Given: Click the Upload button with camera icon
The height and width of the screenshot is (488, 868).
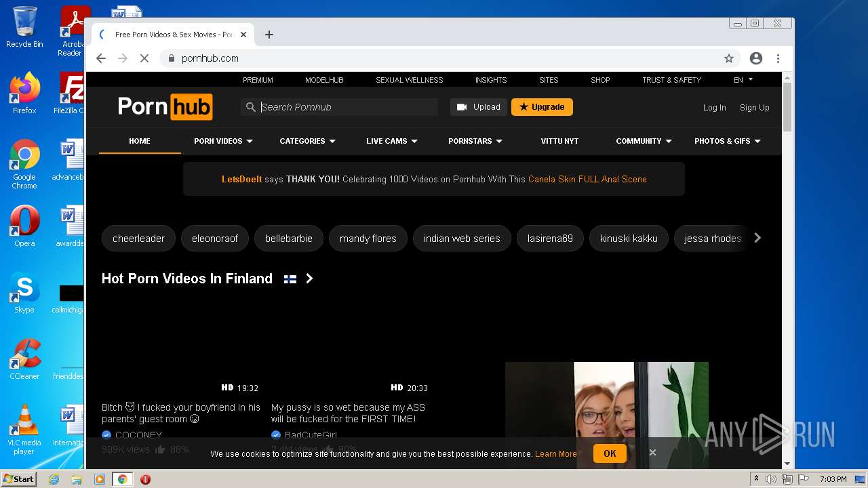Looking at the screenshot, I should point(478,107).
